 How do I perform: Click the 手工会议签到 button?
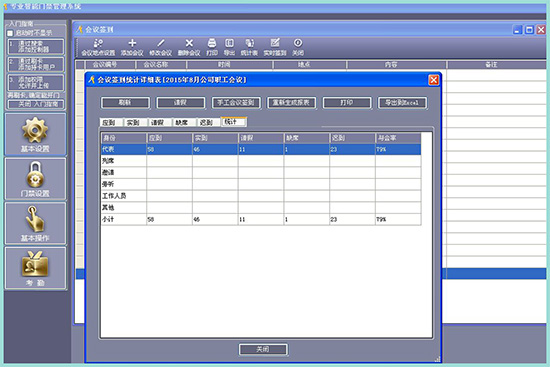pyautogui.click(x=236, y=103)
